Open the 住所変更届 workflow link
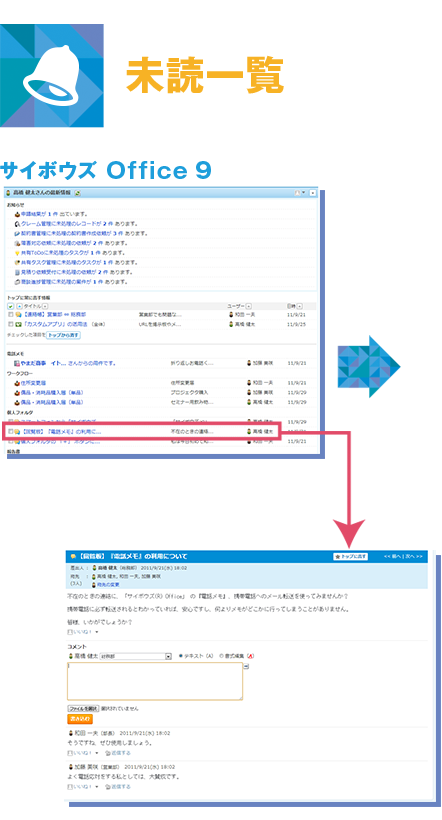Screen dimensions: 442x820 (x=33, y=383)
